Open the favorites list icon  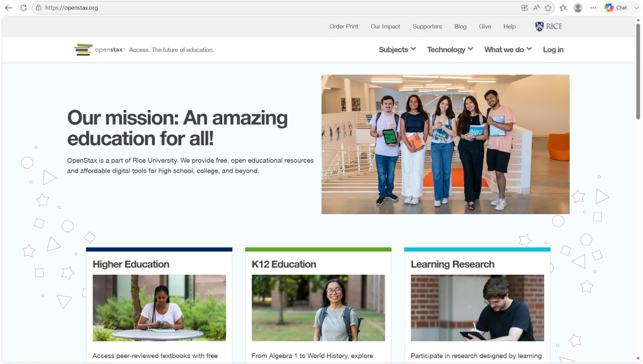coord(563,8)
